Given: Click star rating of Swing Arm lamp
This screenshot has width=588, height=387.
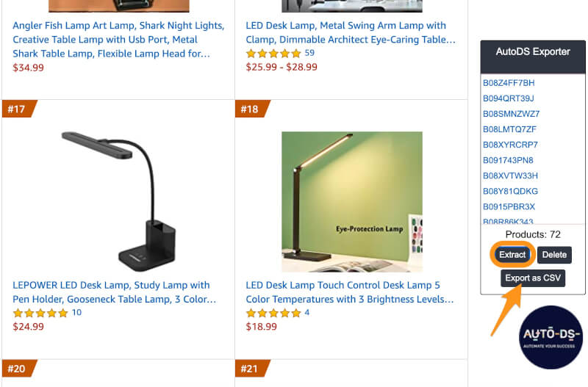Looking at the screenshot, I should pos(273,54).
